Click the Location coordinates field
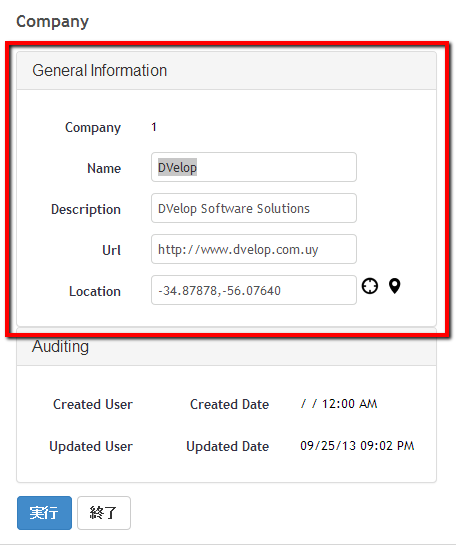456x545 pixels. tap(254, 290)
